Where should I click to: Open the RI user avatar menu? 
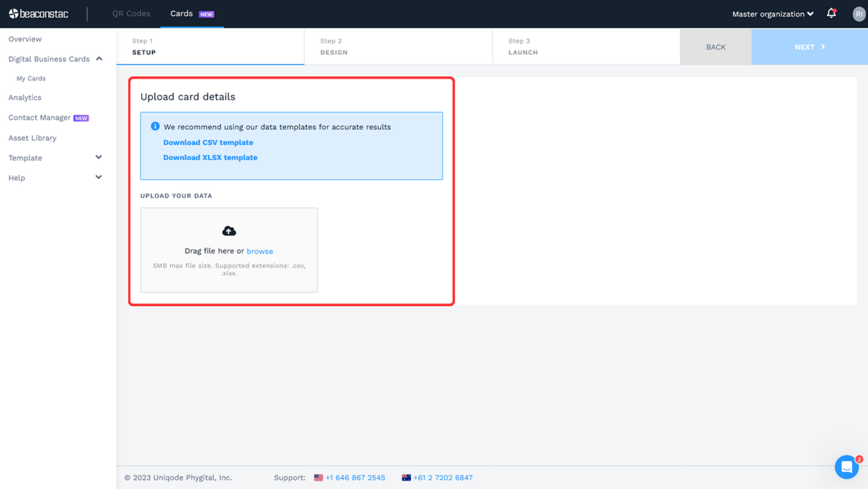click(859, 14)
